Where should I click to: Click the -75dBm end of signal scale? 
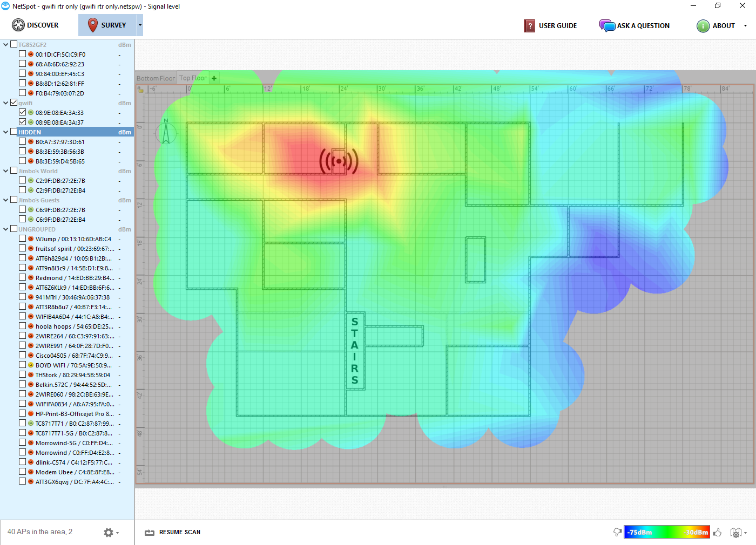click(639, 533)
